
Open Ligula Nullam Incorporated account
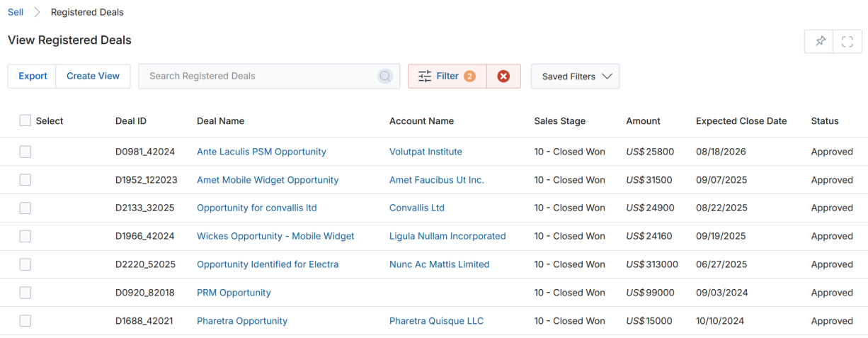pyautogui.click(x=447, y=236)
